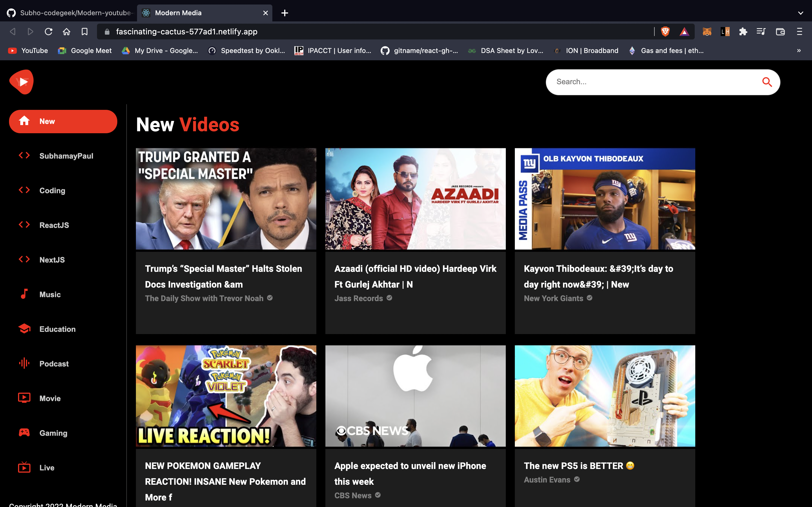Expand the hidden bookmarks chevron
This screenshot has width=812, height=507.
tap(798, 51)
